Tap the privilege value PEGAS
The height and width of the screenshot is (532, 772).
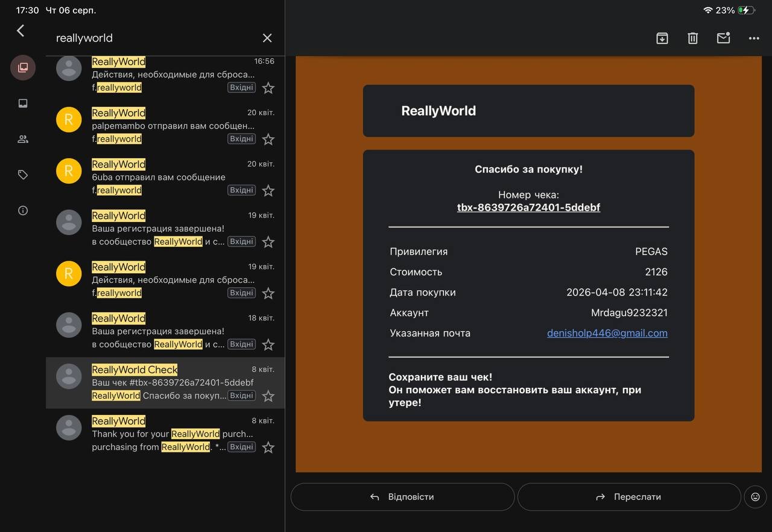pyautogui.click(x=651, y=252)
